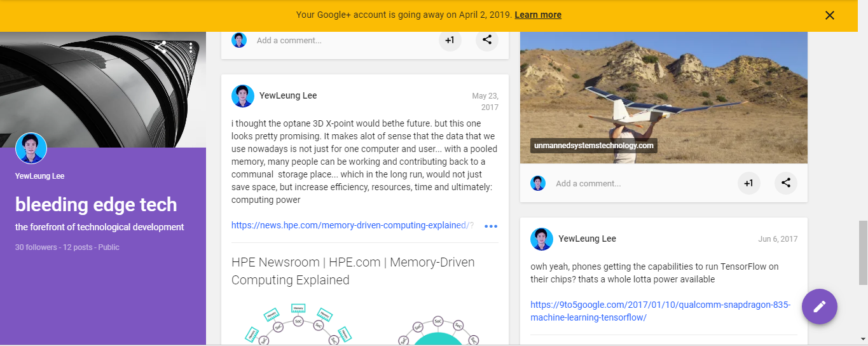Screen dimensions: 868x346
Task: Click +1 on the drone post
Action: tap(749, 183)
